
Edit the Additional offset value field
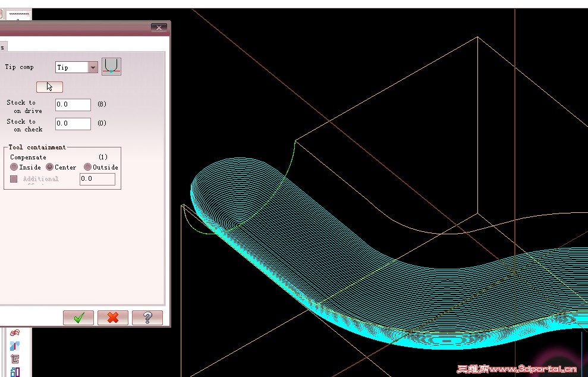click(x=98, y=179)
